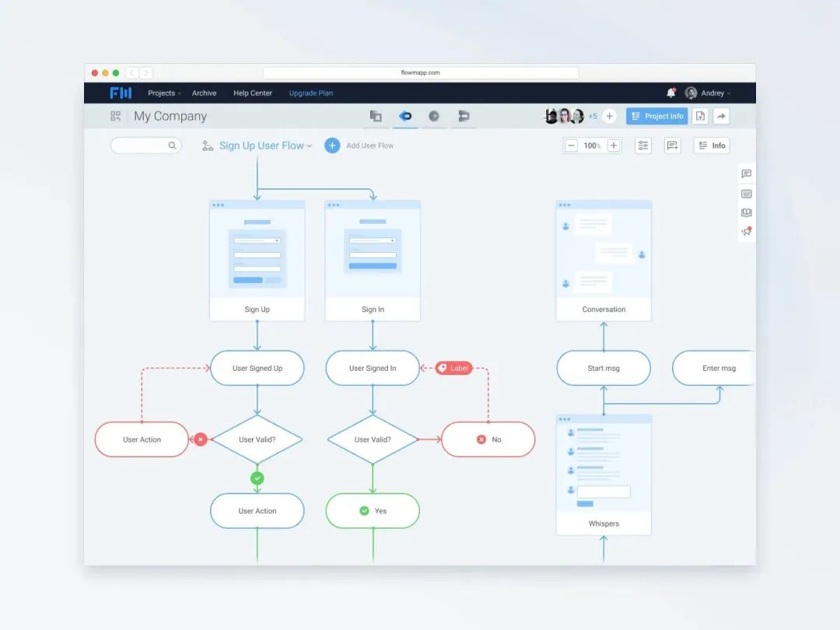Expand the Andrey account menu
This screenshot has width=840, height=630.
708,93
